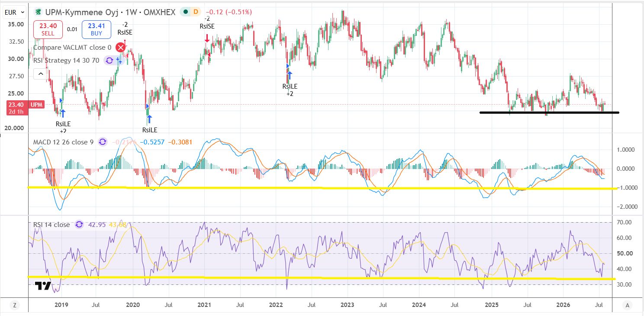Click the blue up arrow above 2019 RsiLE
The width and height of the screenshot is (644, 316).
tap(63, 114)
